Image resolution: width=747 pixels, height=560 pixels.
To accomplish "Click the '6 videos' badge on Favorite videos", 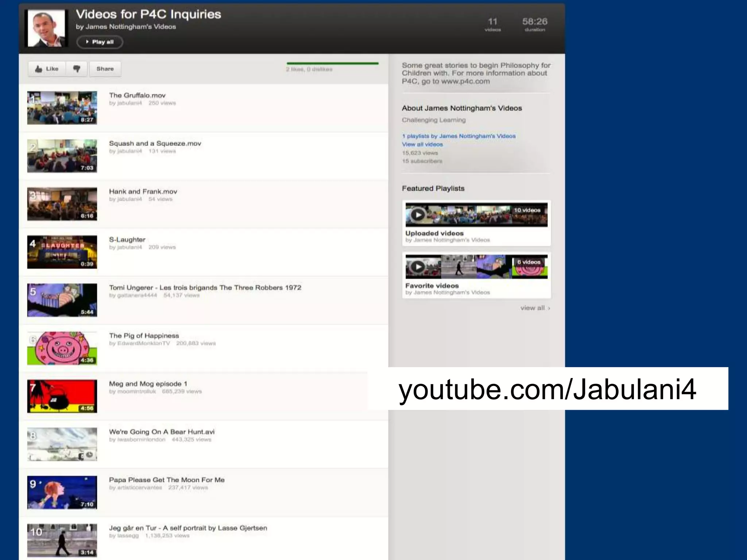I will click(x=529, y=262).
